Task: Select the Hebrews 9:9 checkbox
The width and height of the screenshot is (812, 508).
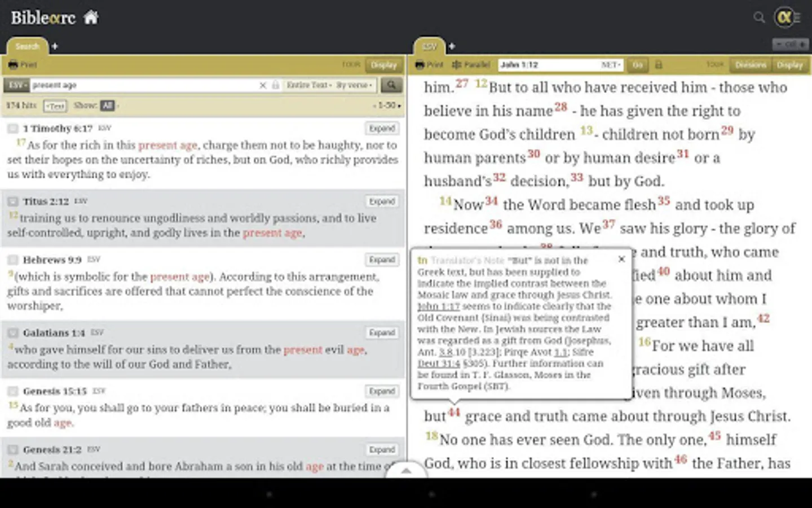Action: [12, 260]
